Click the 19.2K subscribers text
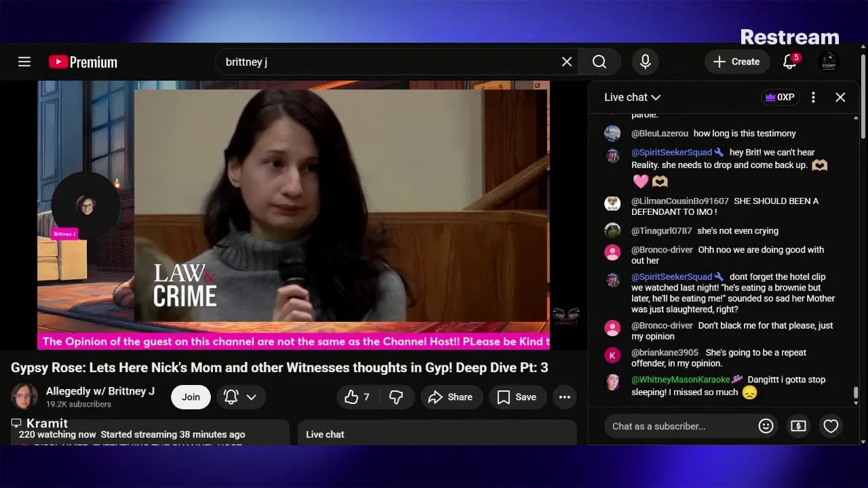 coord(78,404)
